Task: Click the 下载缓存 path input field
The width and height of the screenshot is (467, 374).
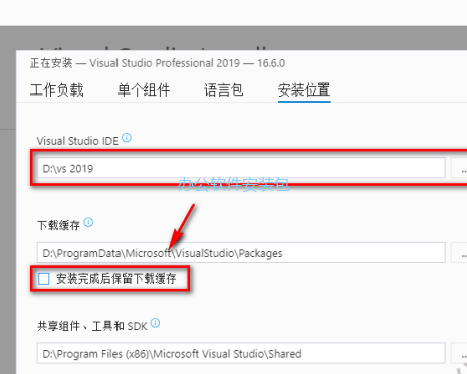Action: (241, 253)
